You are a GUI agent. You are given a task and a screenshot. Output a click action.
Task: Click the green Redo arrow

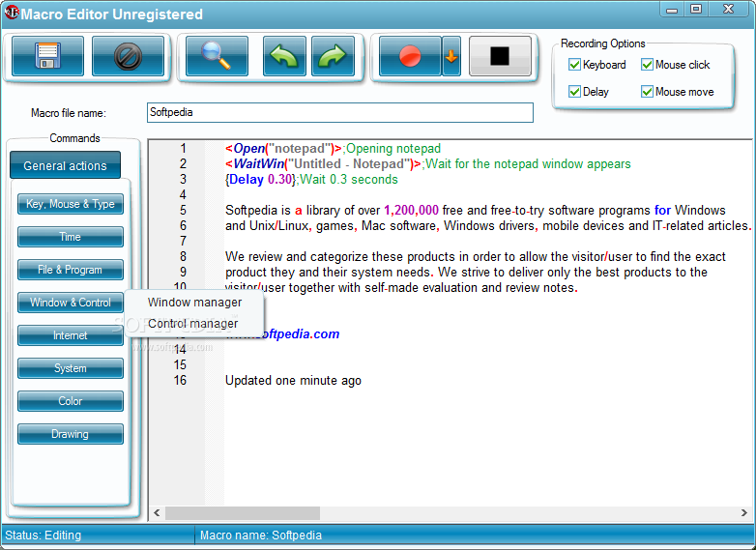[333, 56]
